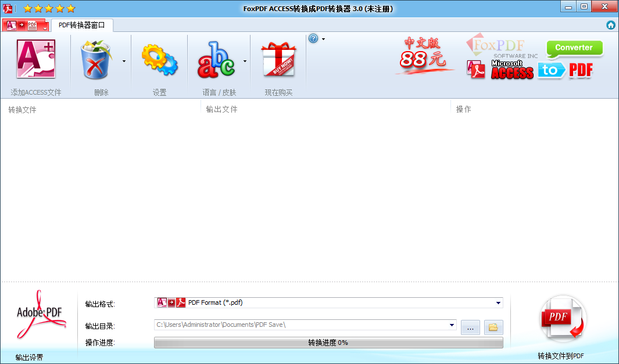Expand the 语言/皮肤 dropdown arrow
The height and width of the screenshot is (364, 619).
[244, 60]
